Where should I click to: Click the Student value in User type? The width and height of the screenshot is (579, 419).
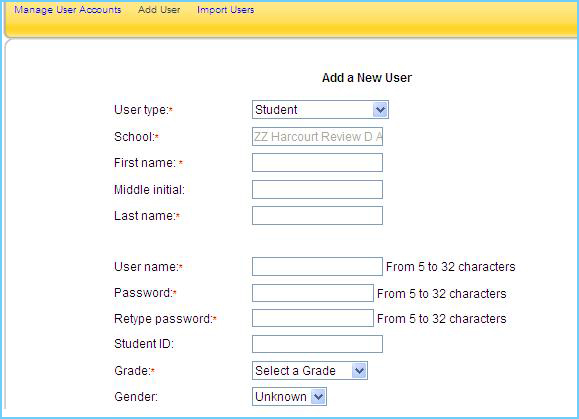(276, 110)
